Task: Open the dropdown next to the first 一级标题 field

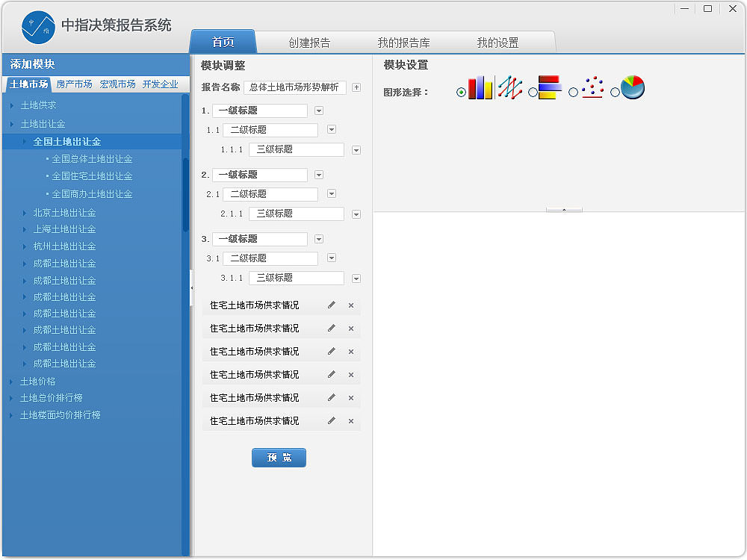Action: click(317, 110)
